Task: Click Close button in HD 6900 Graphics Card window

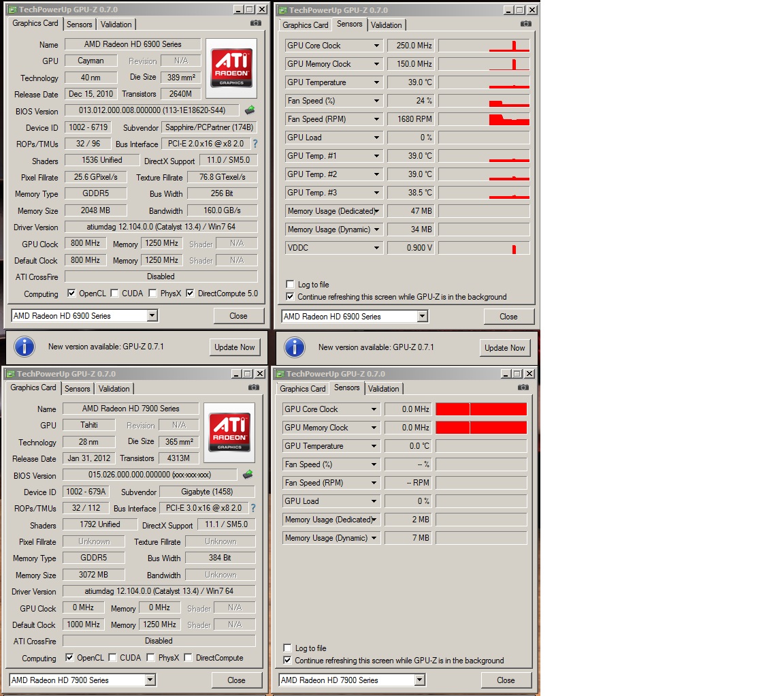Action: pos(238,316)
